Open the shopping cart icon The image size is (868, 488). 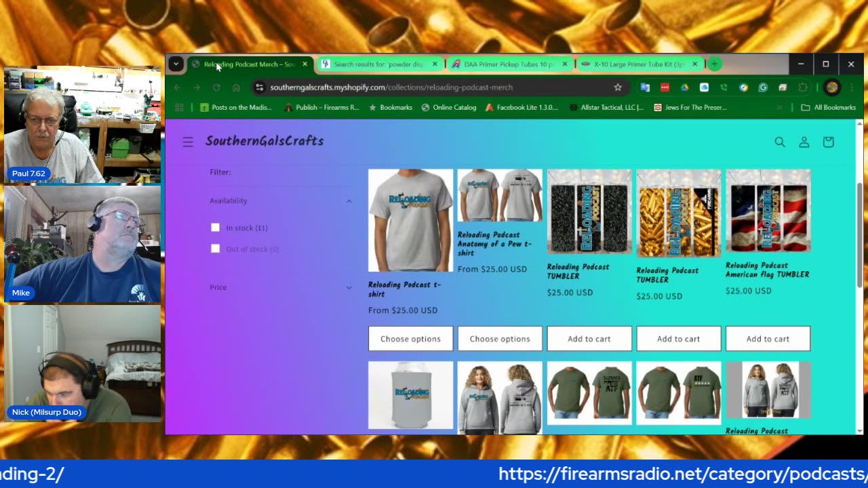[828, 142]
